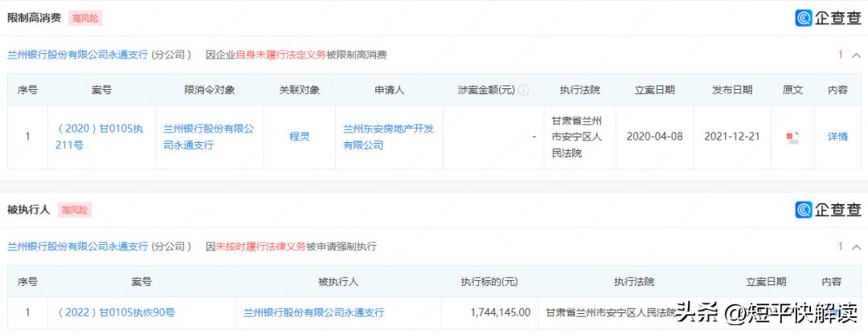
Task: Open case (2022)甘0105执恢90号
Action: [x=115, y=313]
